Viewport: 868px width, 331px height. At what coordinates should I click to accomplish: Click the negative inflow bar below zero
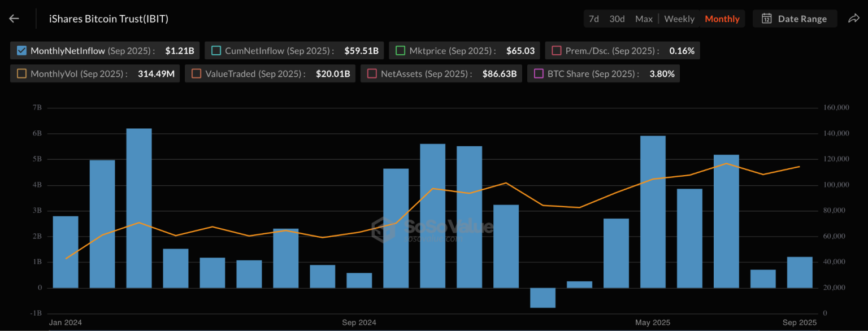point(542,298)
